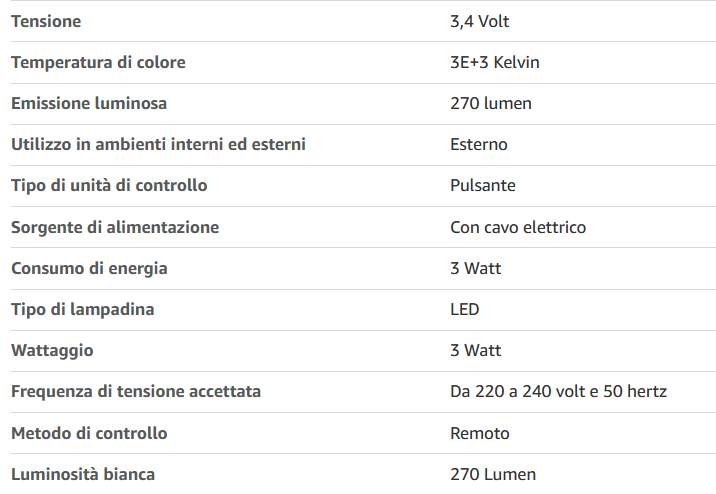Image resolution: width=716 pixels, height=494 pixels.
Task: Click the "Tensione" row label
Action: coord(46,21)
